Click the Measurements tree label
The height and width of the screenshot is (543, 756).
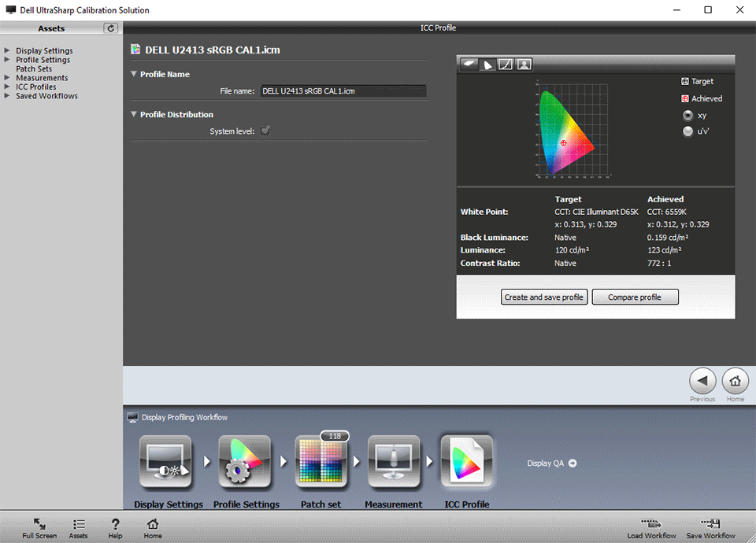click(x=42, y=78)
